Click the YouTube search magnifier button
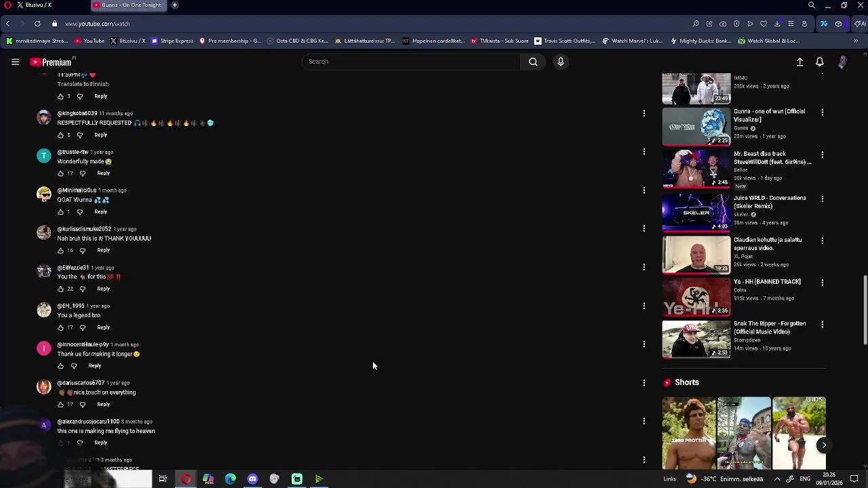 [x=533, y=62]
